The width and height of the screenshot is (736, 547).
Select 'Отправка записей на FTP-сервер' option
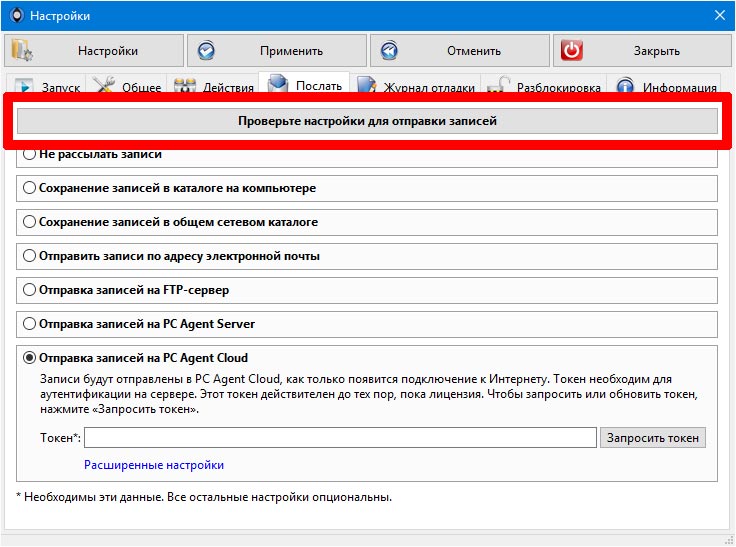coord(30,290)
